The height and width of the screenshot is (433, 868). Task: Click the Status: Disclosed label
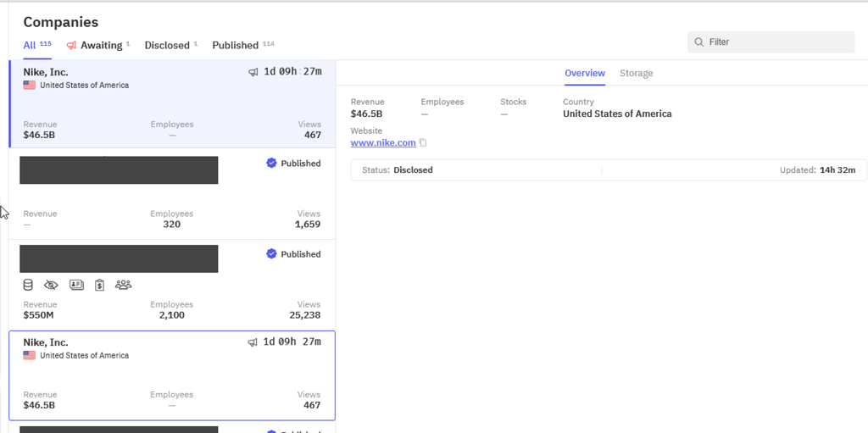(398, 170)
